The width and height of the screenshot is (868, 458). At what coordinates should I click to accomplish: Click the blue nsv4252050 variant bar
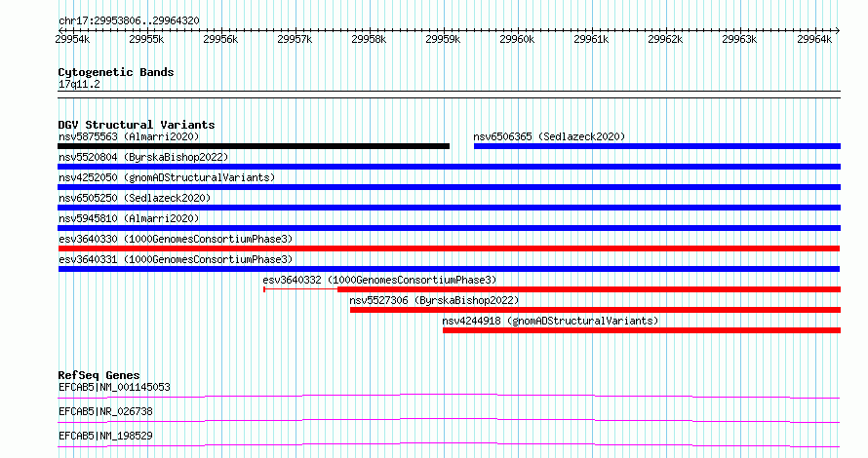449,187
